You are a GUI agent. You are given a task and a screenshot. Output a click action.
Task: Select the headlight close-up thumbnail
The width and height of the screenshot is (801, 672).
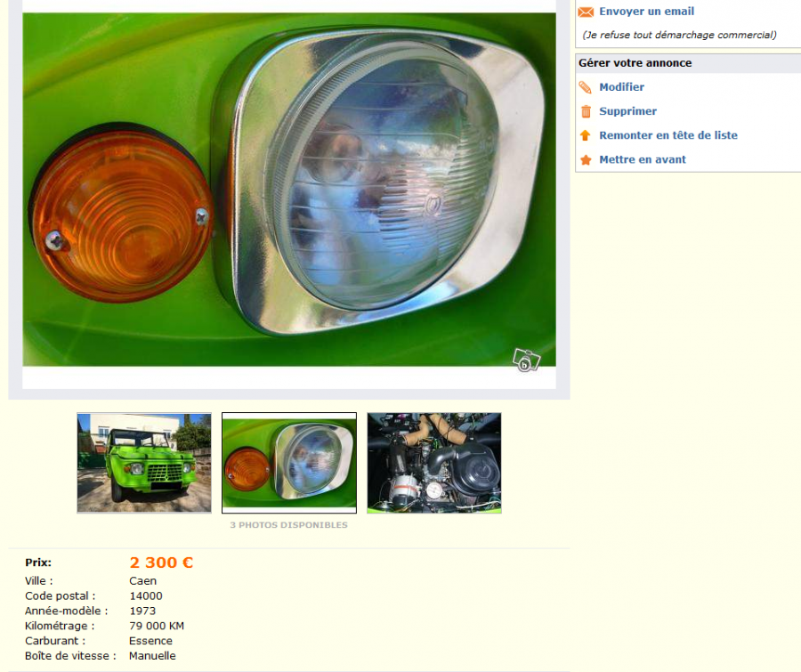289,463
